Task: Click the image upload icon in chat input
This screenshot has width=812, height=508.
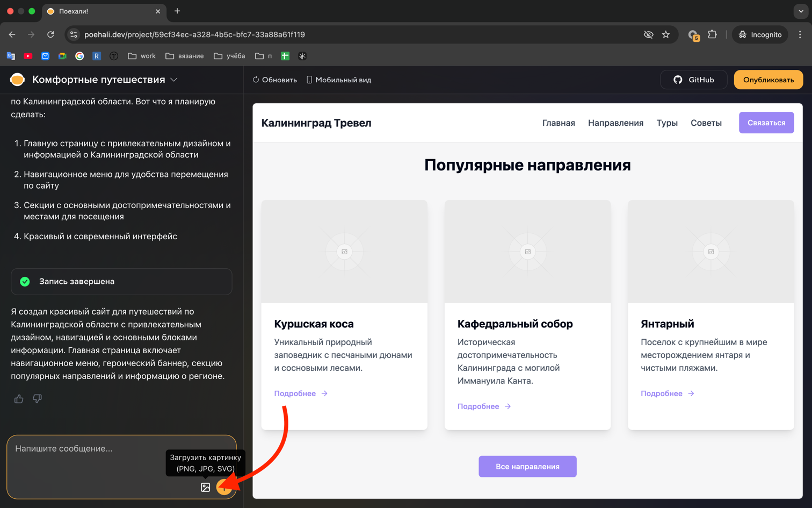Action: pyautogui.click(x=205, y=488)
